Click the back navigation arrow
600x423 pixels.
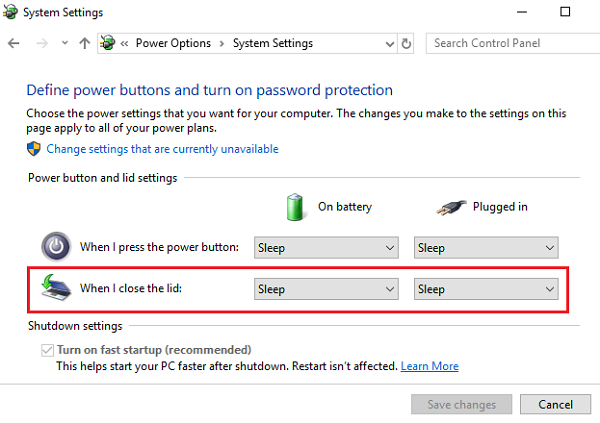(x=13, y=43)
